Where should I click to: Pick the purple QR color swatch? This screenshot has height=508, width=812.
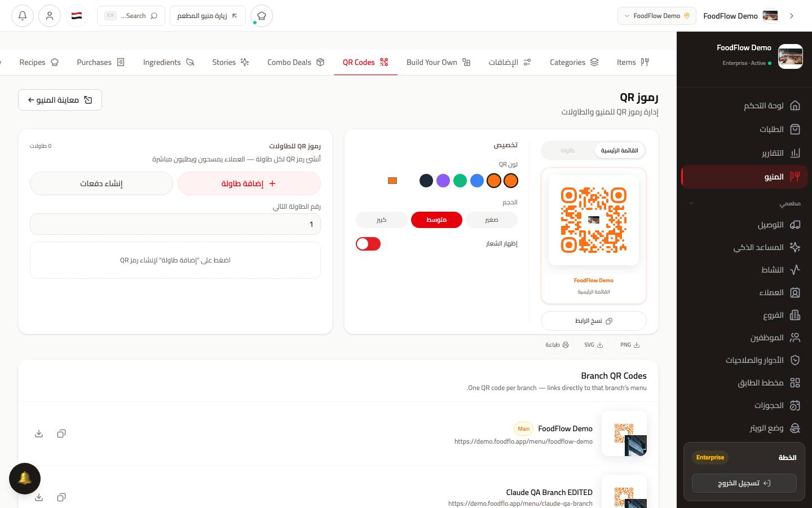tap(443, 181)
